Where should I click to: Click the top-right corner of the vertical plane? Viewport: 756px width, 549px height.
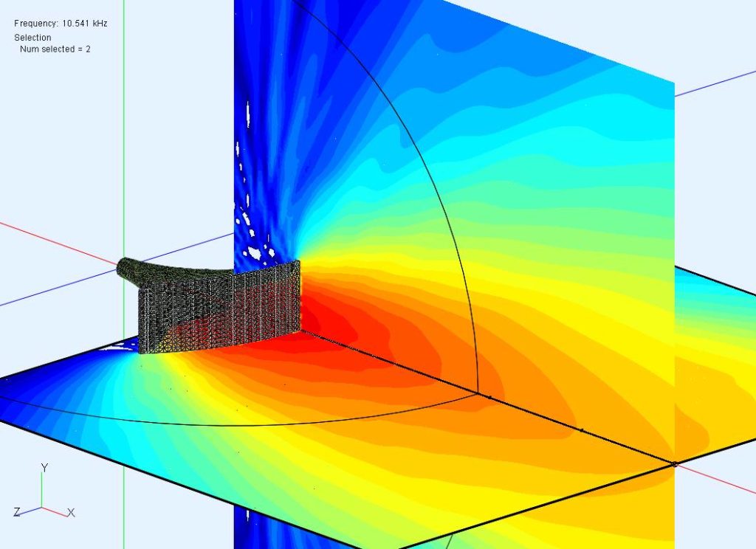(673, 81)
